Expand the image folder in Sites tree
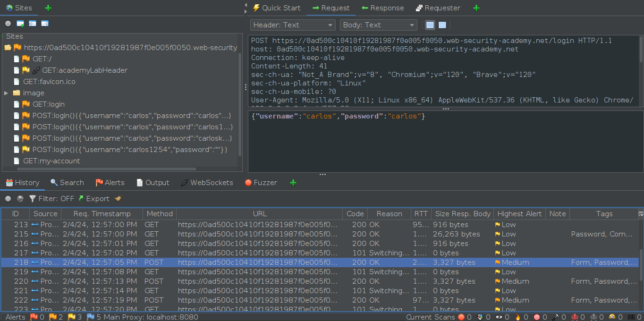This screenshot has width=644, height=321. pyautogui.click(x=6, y=93)
